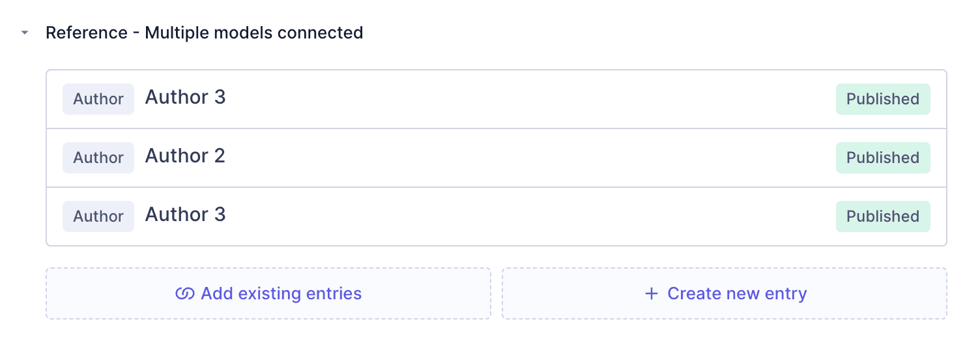Click the plus icon in Create new entry
Screen dimensions: 980x343
651,294
